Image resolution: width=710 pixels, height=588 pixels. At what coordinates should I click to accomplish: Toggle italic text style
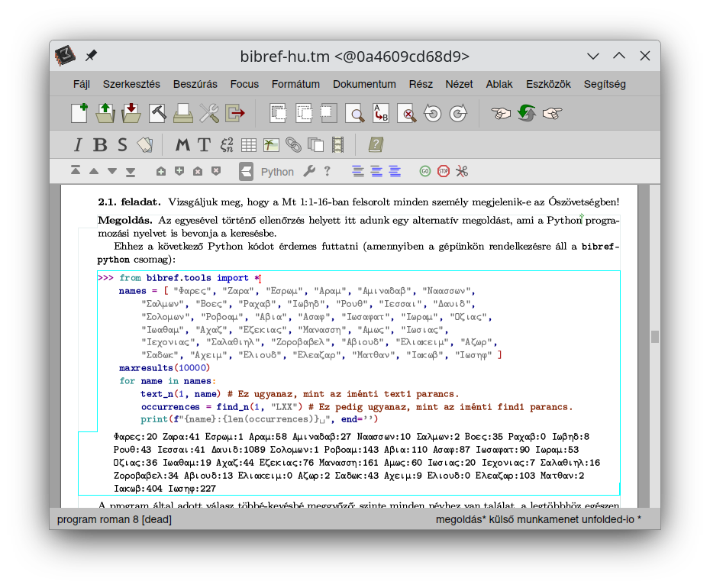(77, 145)
